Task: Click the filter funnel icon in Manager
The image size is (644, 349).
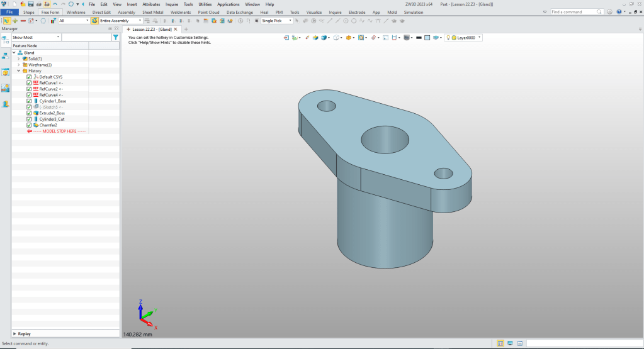Action: tap(115, 38)
